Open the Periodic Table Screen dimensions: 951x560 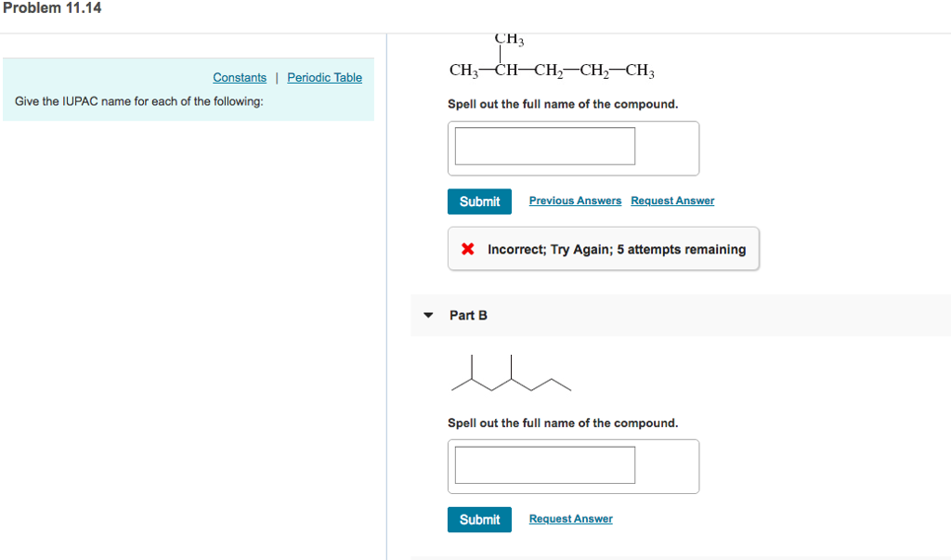[x=324, y=77]
